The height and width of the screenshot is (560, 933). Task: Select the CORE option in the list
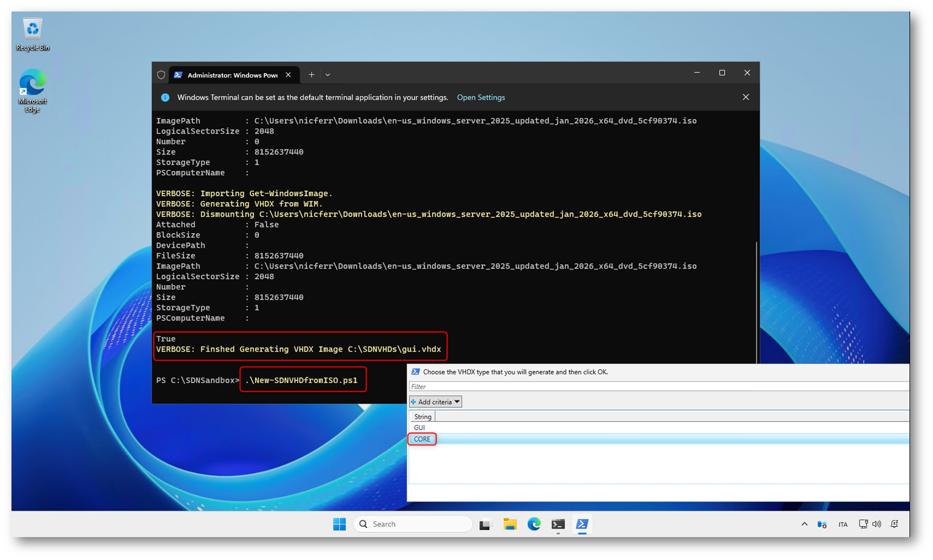coord(422,439)
